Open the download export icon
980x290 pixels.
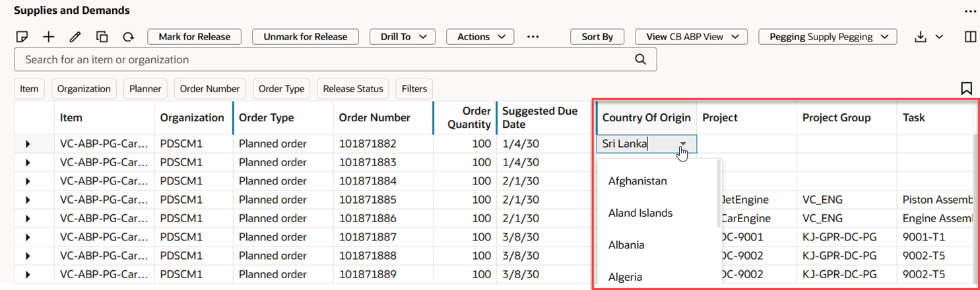coord(921,37)
